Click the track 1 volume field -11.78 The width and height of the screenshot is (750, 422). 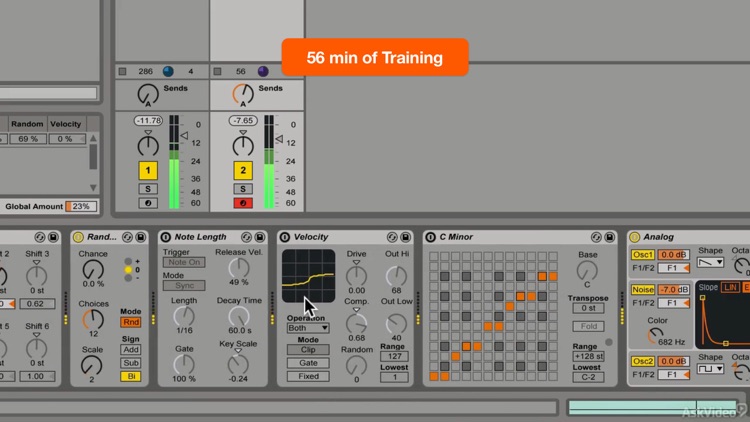(148, 121)
